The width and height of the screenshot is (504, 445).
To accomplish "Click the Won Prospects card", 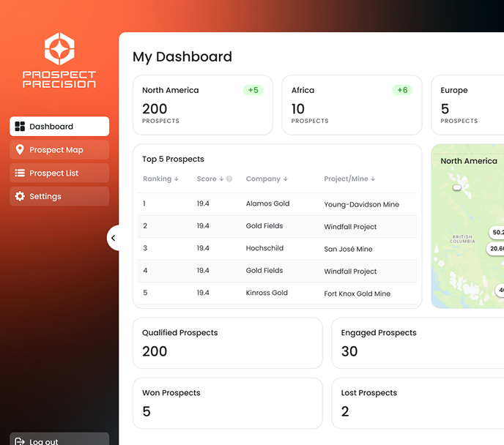I will click(x=227, y=403).
